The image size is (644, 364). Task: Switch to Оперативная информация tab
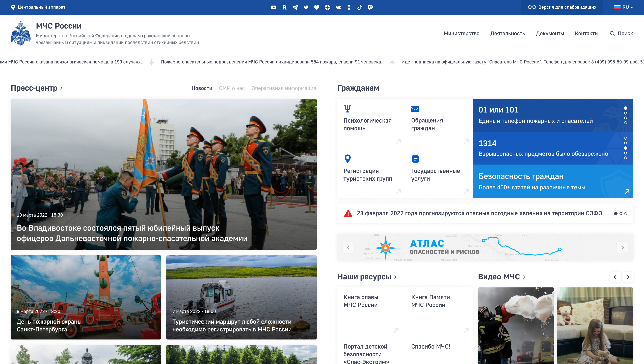pyautogui.click(x=284, y=88)
